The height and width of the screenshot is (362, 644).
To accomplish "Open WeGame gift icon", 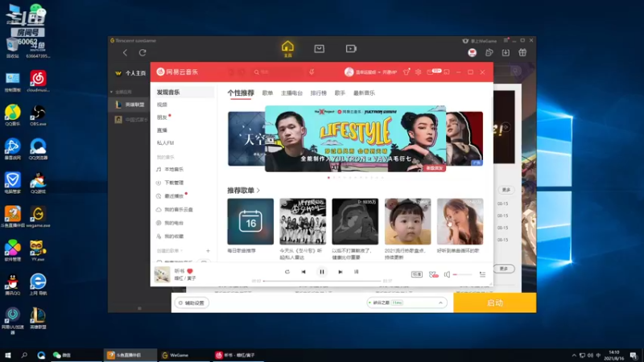I will (522, 52).
